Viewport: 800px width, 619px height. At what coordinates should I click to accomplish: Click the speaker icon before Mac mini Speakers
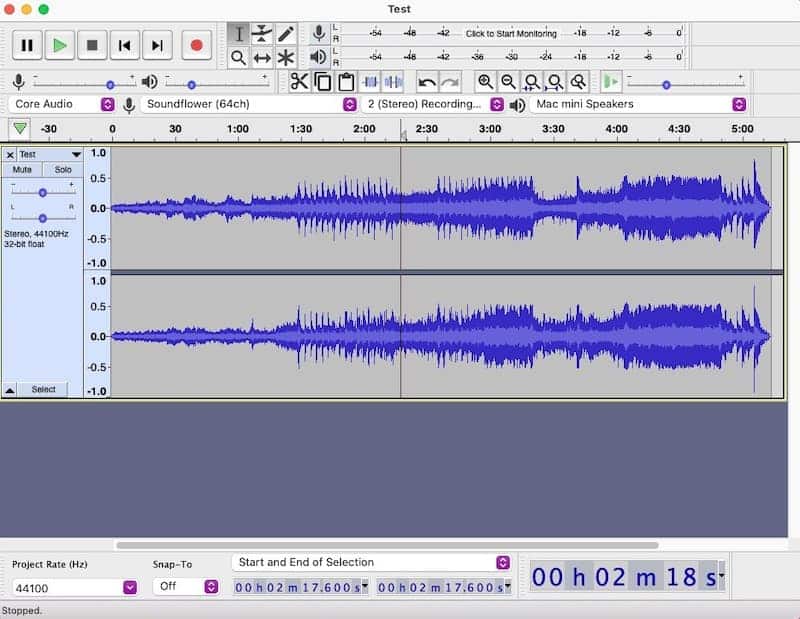(x=517, y=105)
